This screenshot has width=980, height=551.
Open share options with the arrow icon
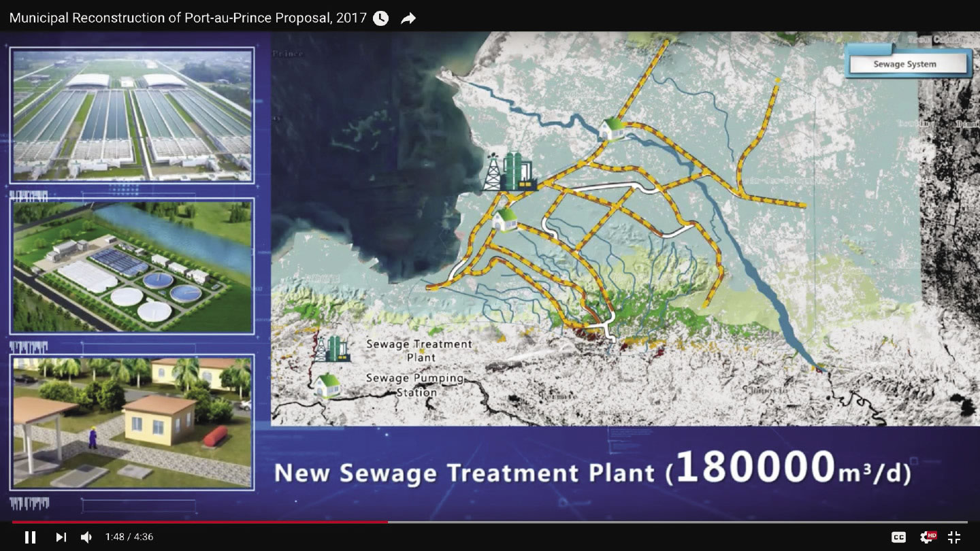(x=408, y=18)
